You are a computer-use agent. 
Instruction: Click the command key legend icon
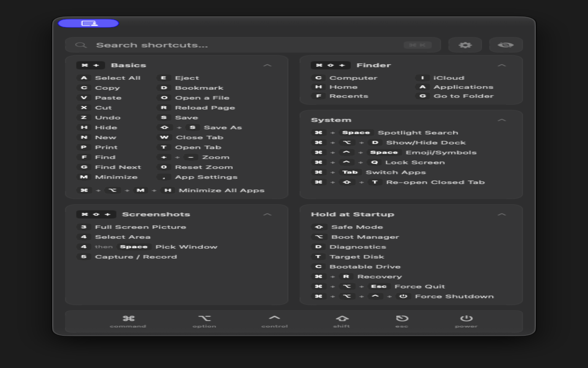tap(128, 318)
